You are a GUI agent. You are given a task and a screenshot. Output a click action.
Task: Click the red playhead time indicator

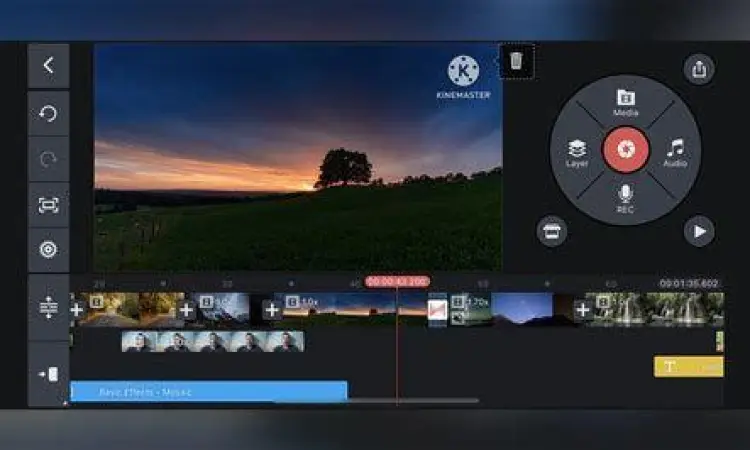[397, 282]
